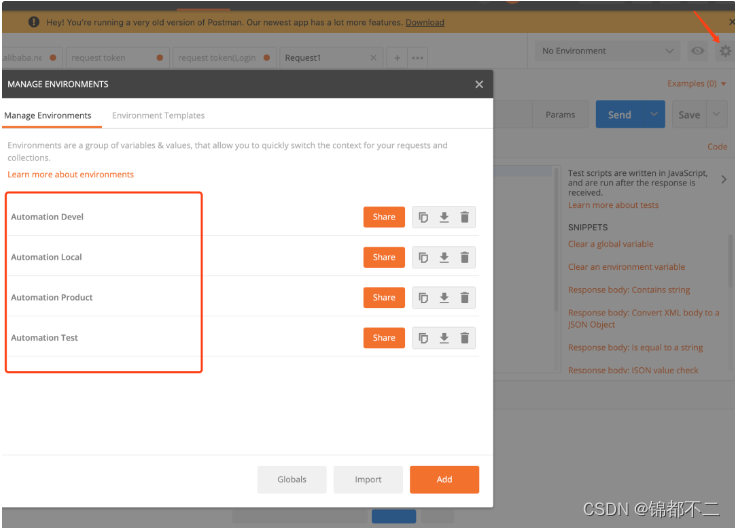Add a new request tab with plus icon
The image size is (735, 528).
click(x=397, y=58)
